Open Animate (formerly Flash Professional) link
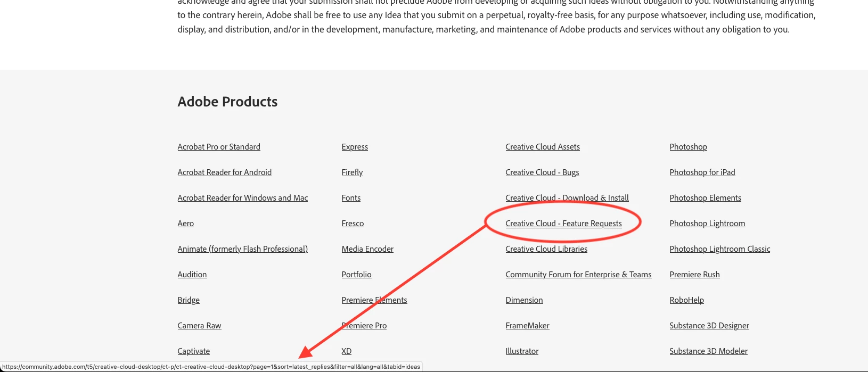This screenshot has height=372, width=868. 243,249
